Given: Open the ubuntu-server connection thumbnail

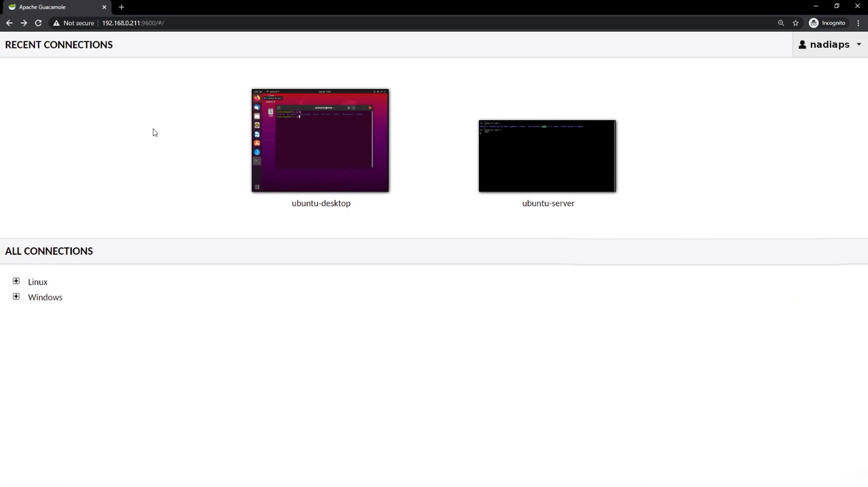Looking at the screenshot, I should 547,156.
